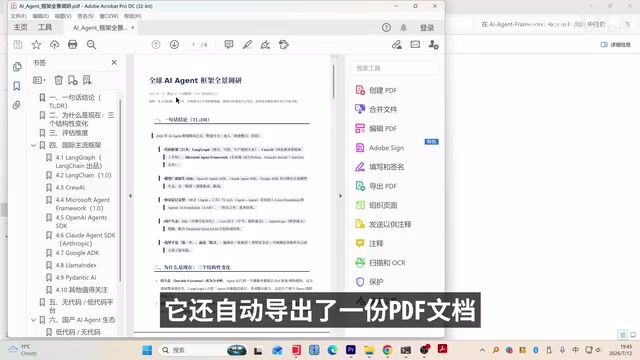Collapse the 六、国产 AI Agent 生态 bookmark
Image resolution: width=640 pixels, height=360 pixels.
coord(33,320)
